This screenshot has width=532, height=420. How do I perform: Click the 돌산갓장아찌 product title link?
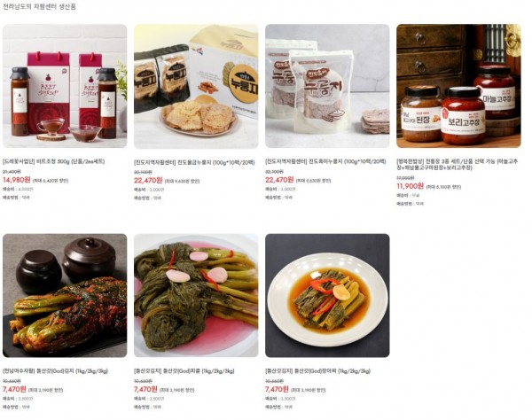click(318, 371)
